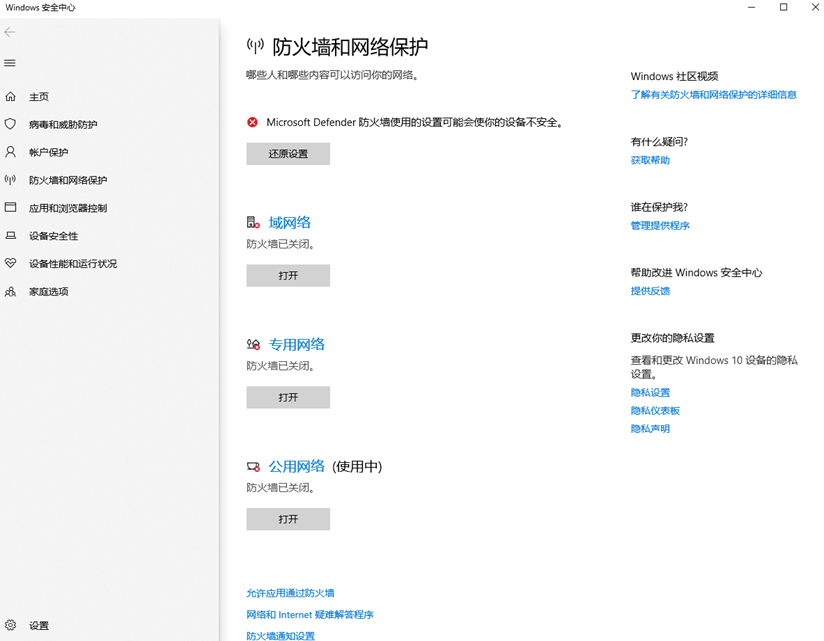Open 设备性能和运行状况 section
The image size is (824, 641).
[73, 264]
